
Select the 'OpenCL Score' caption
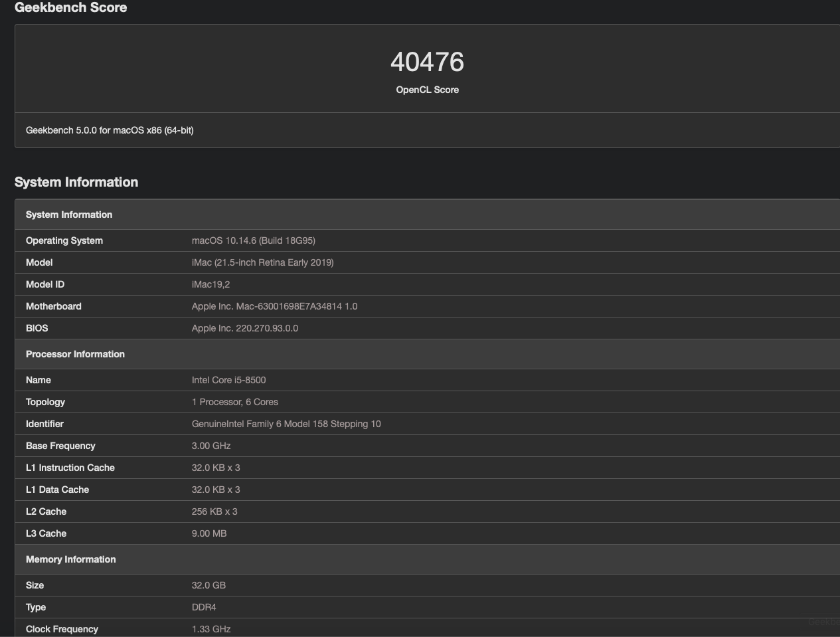427,90
